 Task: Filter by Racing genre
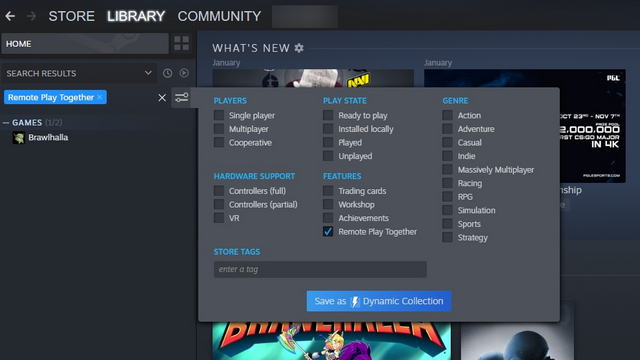(447, 183)
